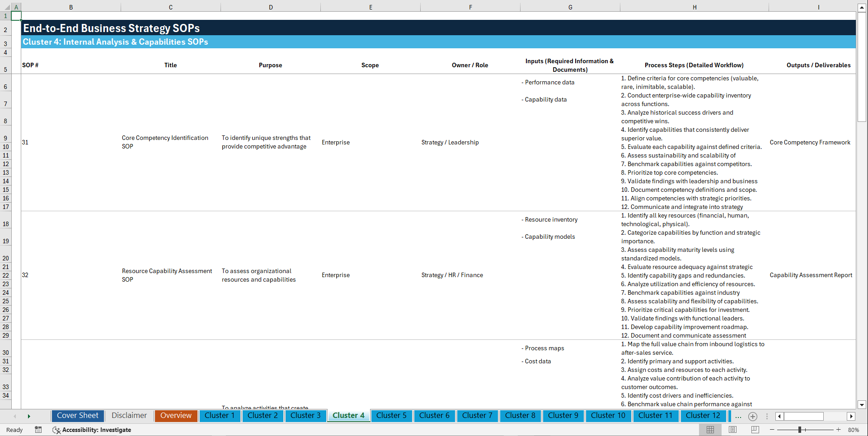Open the hidden sheets list via the ellipsis
The image size is (868, 436).
[x=738, y=417]
